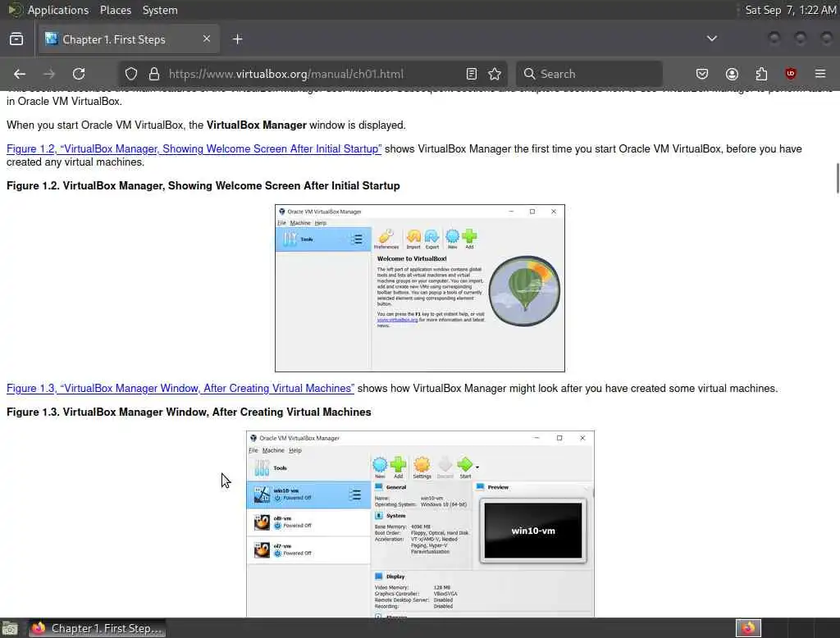
Task: Open a new browser tab
Action: 238,39
